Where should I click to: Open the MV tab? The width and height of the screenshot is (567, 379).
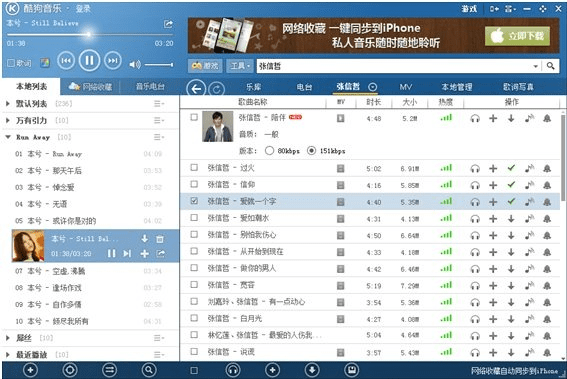click(x=405, y=87)
